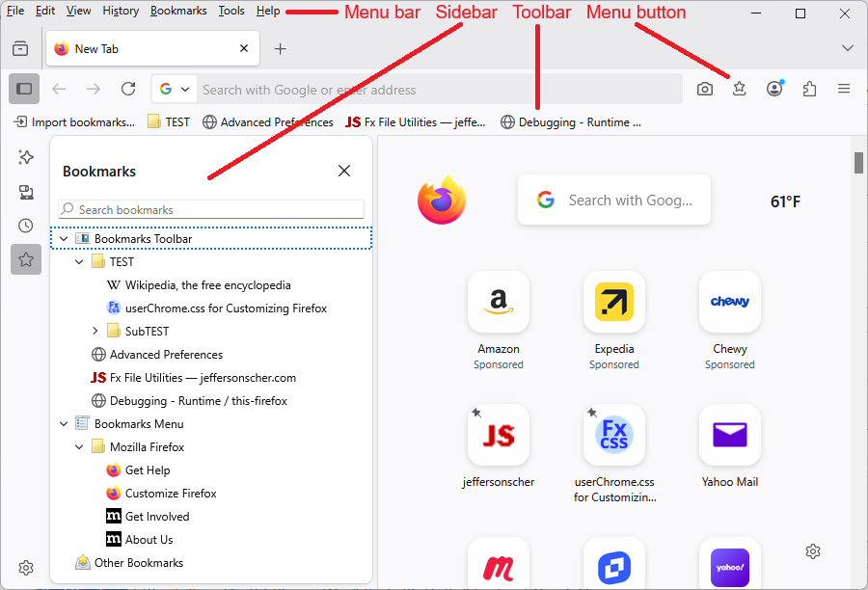Toggle the Bookmarks star sidebar panel

pos(26,259)
